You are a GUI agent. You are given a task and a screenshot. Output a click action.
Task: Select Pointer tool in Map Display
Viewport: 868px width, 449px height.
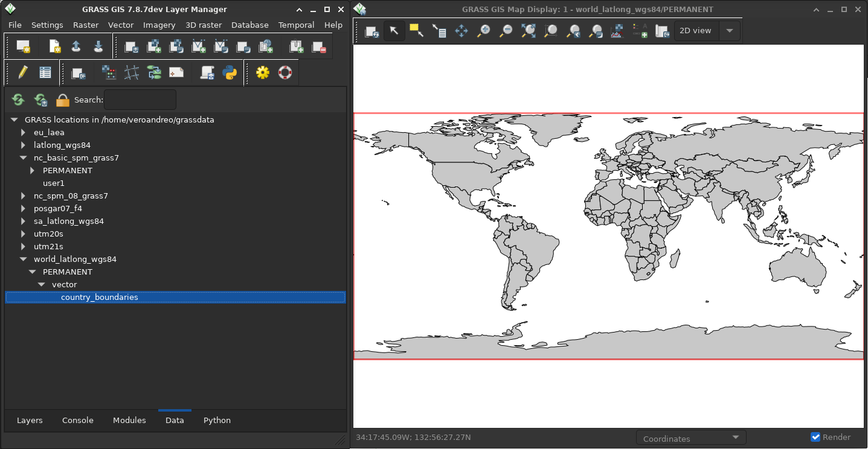coord(394,31)
